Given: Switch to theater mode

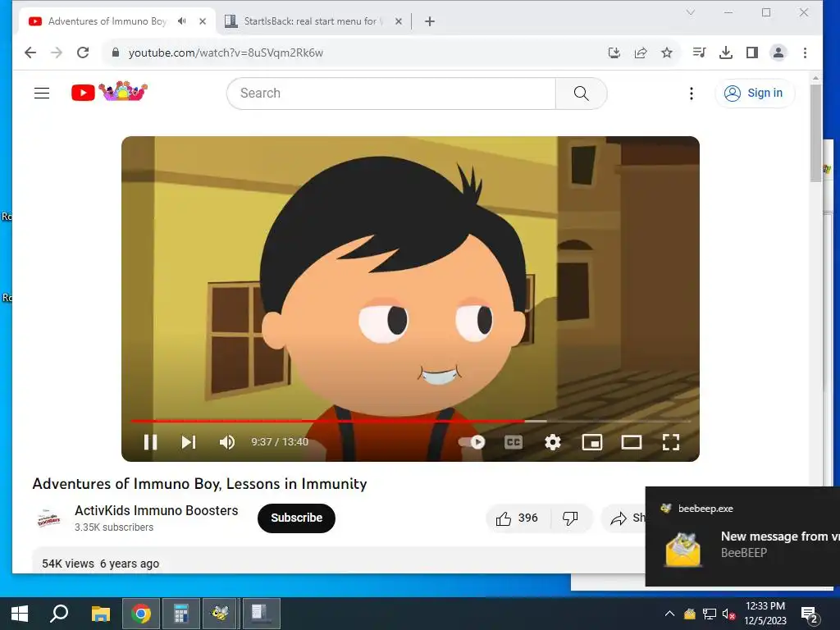Looking at the screenshot, I should click(632, 442).
